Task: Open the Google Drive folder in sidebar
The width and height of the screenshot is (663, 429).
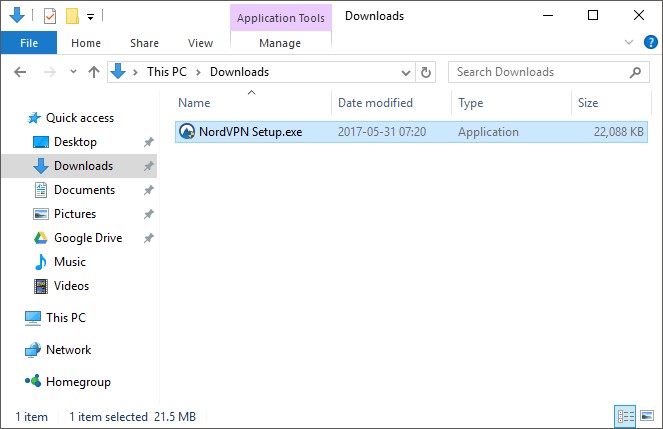Action: (87, 238)
